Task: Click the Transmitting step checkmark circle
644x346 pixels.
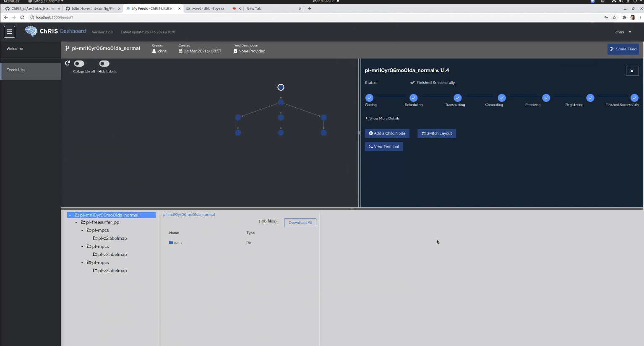Action: click(458, 98)
